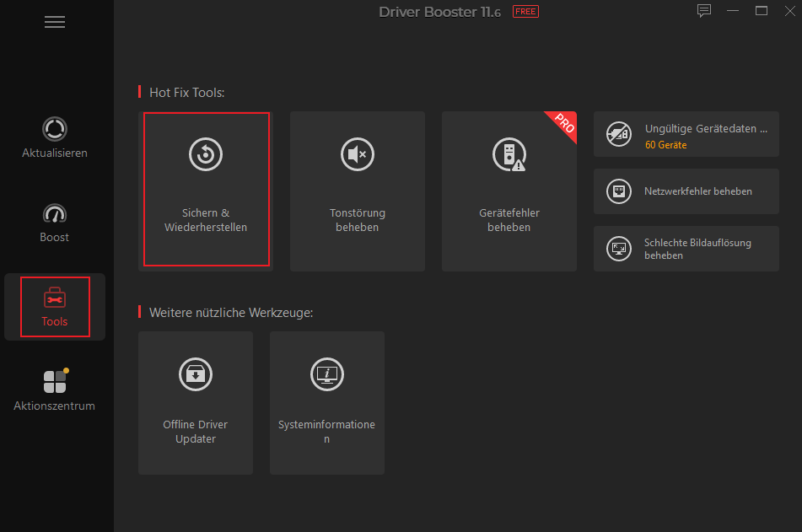Click the PRO ribbon on Gerätefehler card
The width and height of the screenshot is (802, 532).
[564, 124]
